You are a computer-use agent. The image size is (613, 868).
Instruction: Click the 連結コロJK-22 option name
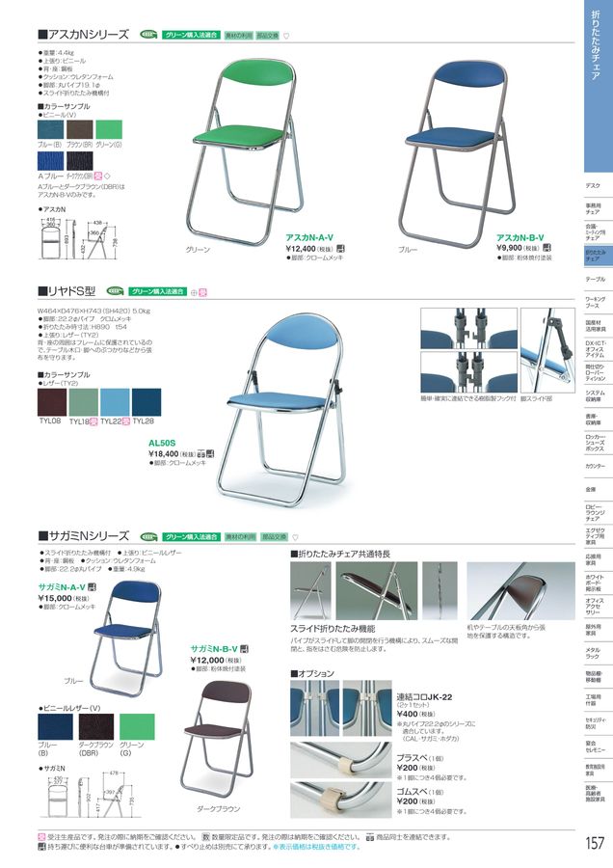point(424,697)
